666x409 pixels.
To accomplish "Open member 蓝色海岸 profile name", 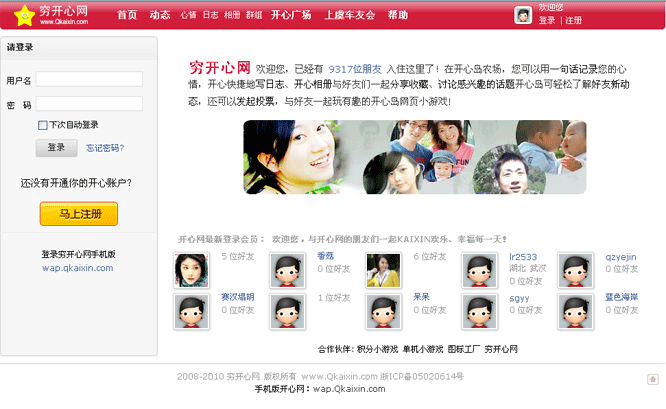I will click(x=621, y=297).
